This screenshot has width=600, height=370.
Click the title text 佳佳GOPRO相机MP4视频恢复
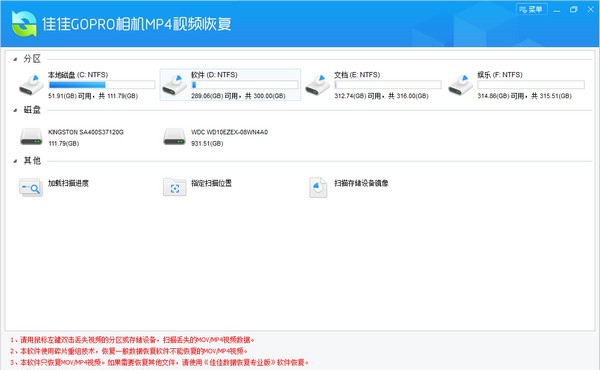point(137,24)
